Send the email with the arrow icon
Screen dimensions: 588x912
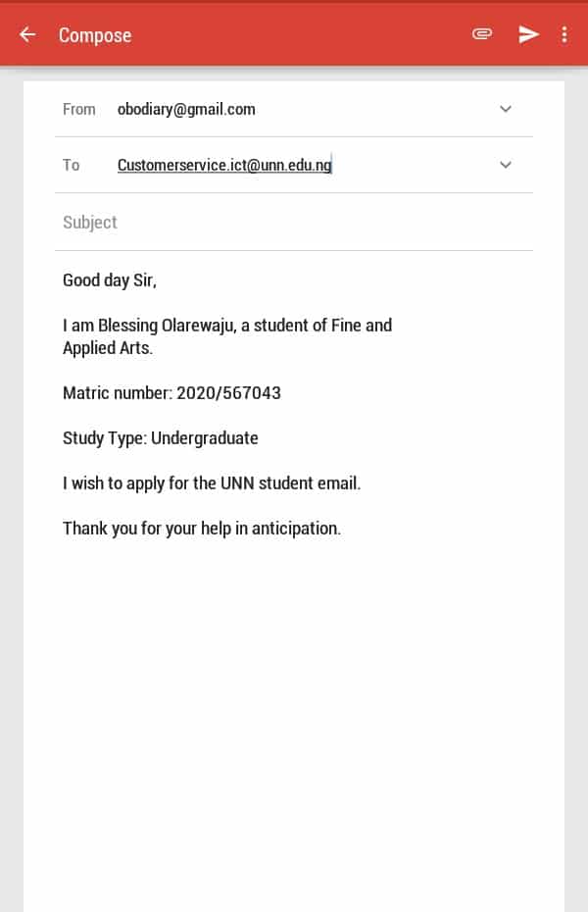pos(528,35)
